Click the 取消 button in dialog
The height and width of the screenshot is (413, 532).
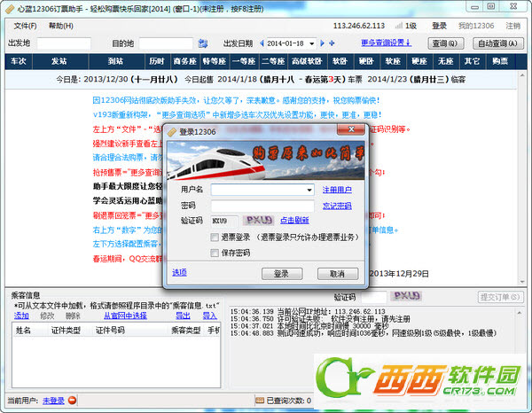[338, 274]
